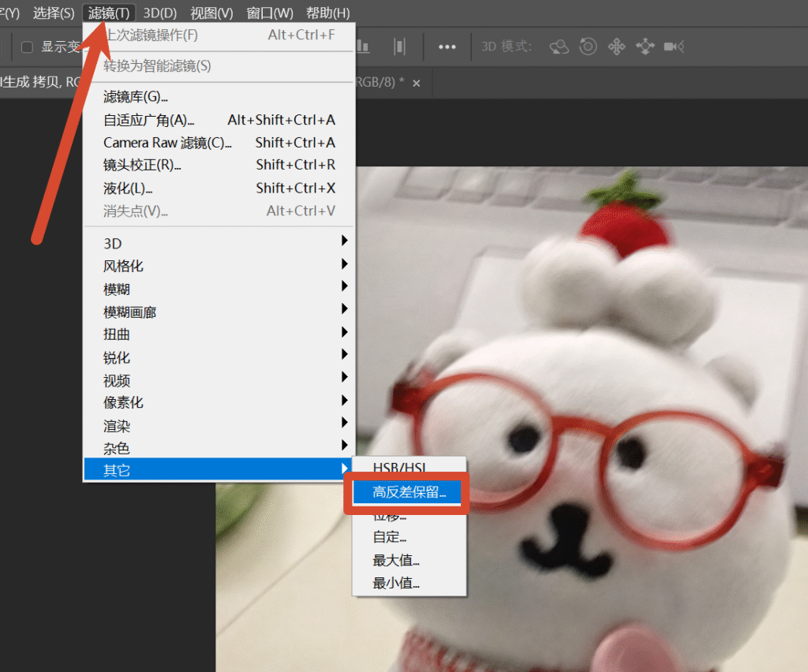This screenshot has width=808, height=672.
Task: Expand the 风格化 submenu
Action: pyautogui.click(x=219, y=266)
